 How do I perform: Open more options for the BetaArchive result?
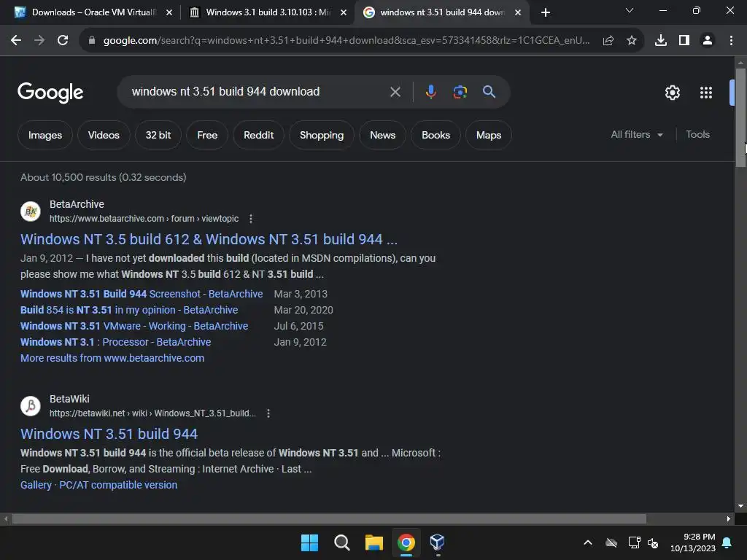(251, 219)
